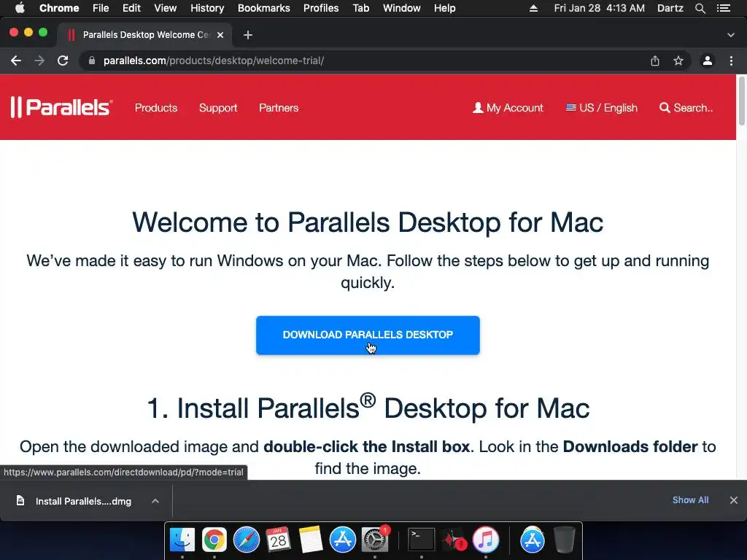Screen dimensions: 747x560
Task: Click Download Parallels Desktop button
Action: tap(368, 335)
